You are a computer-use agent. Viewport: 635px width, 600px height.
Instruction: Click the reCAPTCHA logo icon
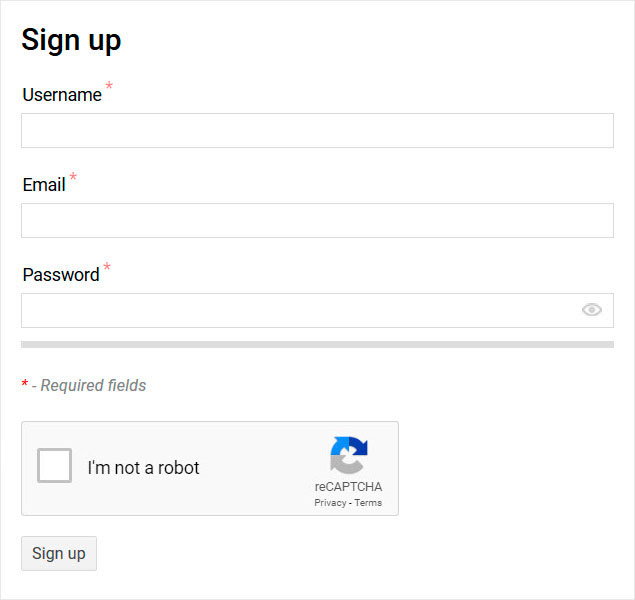(x=348, y=456)
